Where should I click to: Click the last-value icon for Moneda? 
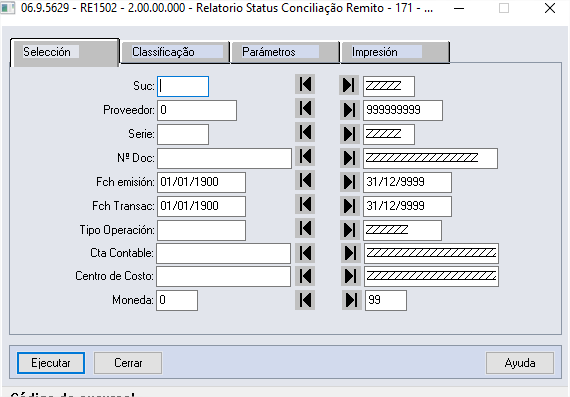[352, 300]
